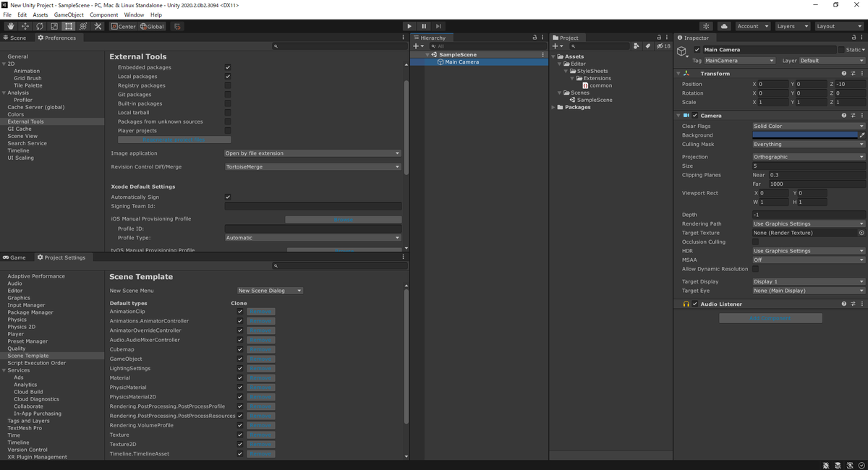The image size is (868, 470).
Task: Open Revision Control Diff/Merge dropdown
Action: pyautogui.click(x=312, y=166)
